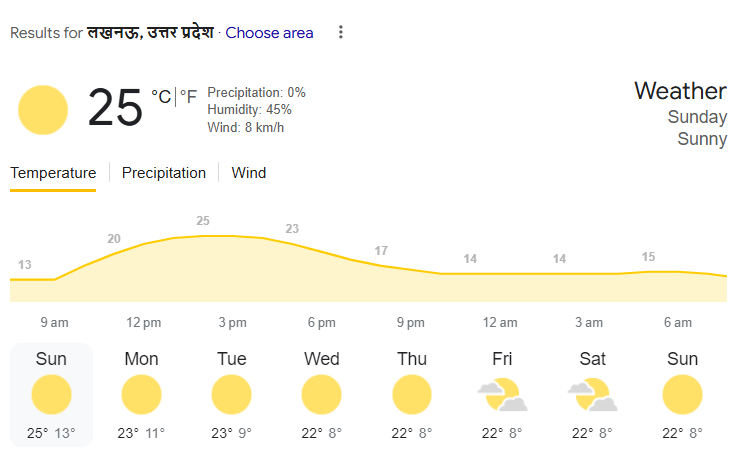Click the 12 am hour label
Image resolution: width=751 pixels, height=465 pixels.
pos(500,323)
